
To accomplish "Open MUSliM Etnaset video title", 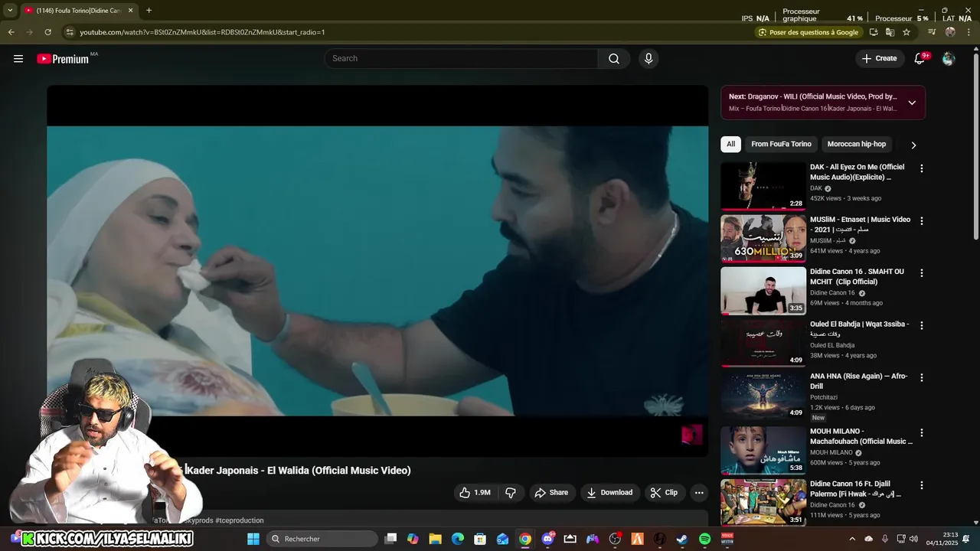I will pos(860,224).
